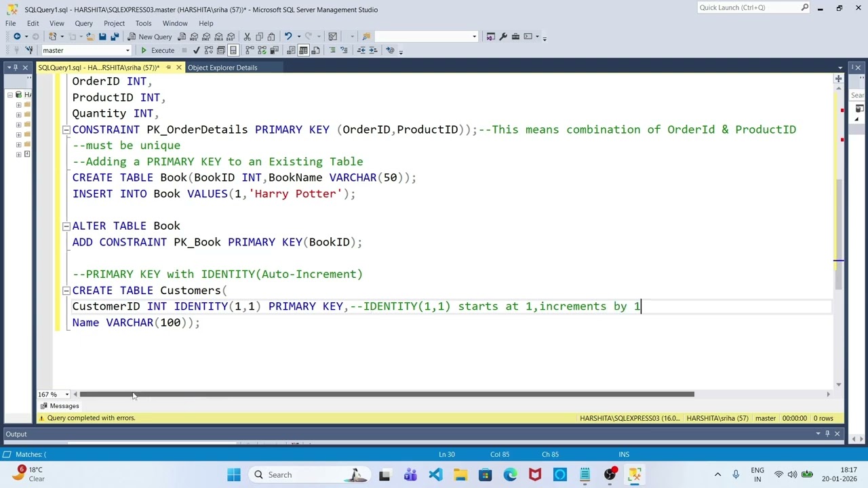
Task: Open File Explorer from taskbar
Action: (x=460, y=474)
